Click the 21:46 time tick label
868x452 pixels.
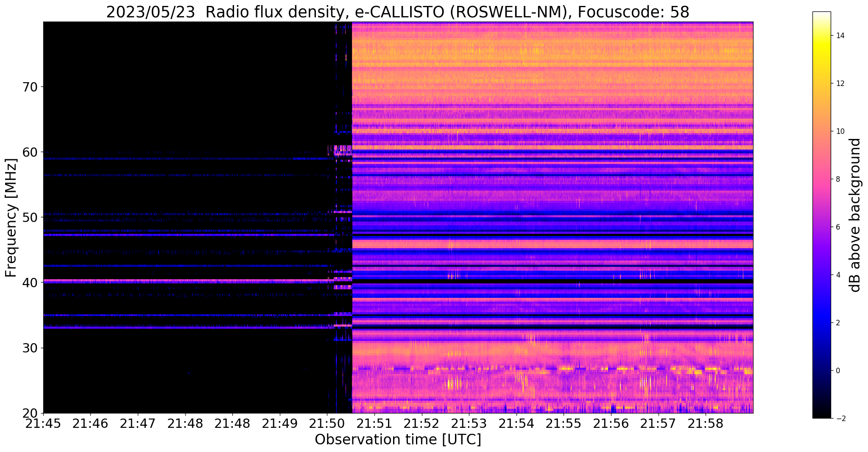pos(90,423)
